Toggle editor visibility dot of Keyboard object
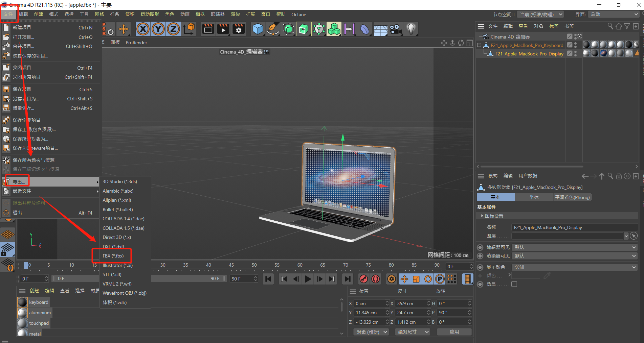The height and width of the screenshot is (343, 644). click(x=575, y=43)
